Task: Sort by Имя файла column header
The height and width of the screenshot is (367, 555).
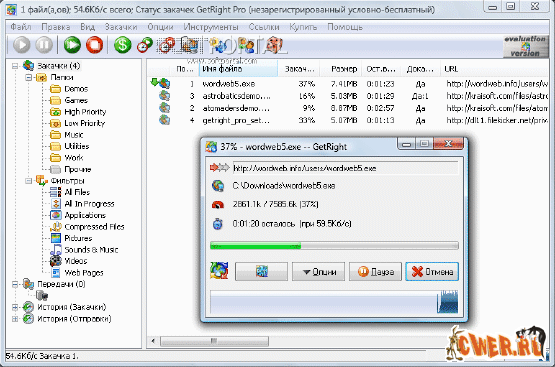Action: (238, 69)
